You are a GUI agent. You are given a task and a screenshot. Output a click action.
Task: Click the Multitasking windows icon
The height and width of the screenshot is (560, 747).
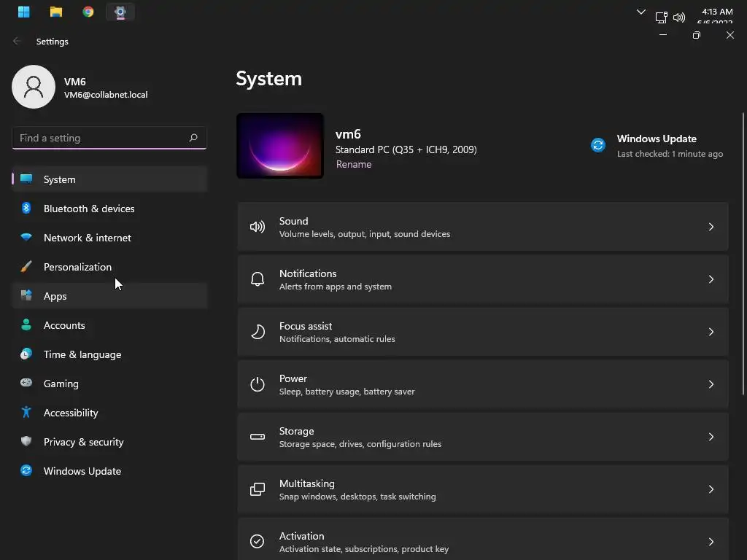[x=258, y=489]
